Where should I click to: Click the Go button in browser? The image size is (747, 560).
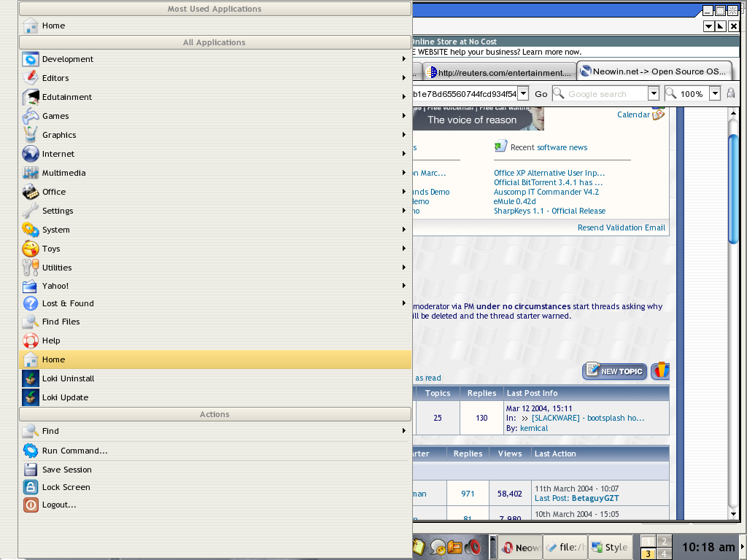(541, 94)
